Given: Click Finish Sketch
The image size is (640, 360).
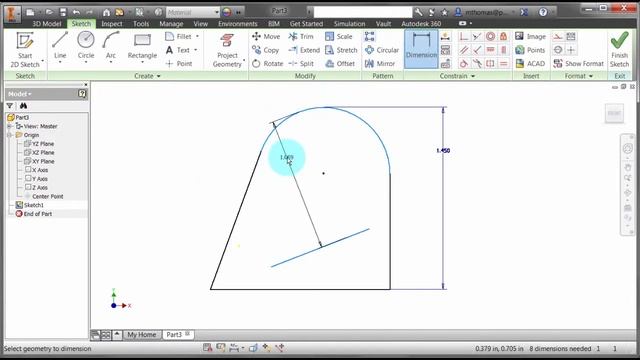Looking at the screenshot, I should coord(620,50).
